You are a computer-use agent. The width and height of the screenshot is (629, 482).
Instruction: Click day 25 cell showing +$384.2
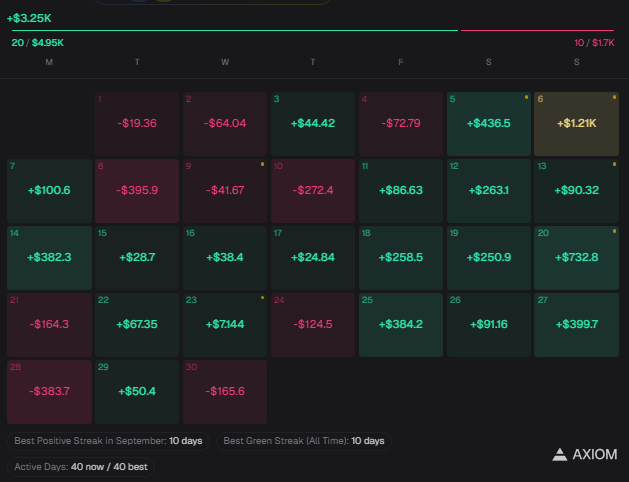401,325
